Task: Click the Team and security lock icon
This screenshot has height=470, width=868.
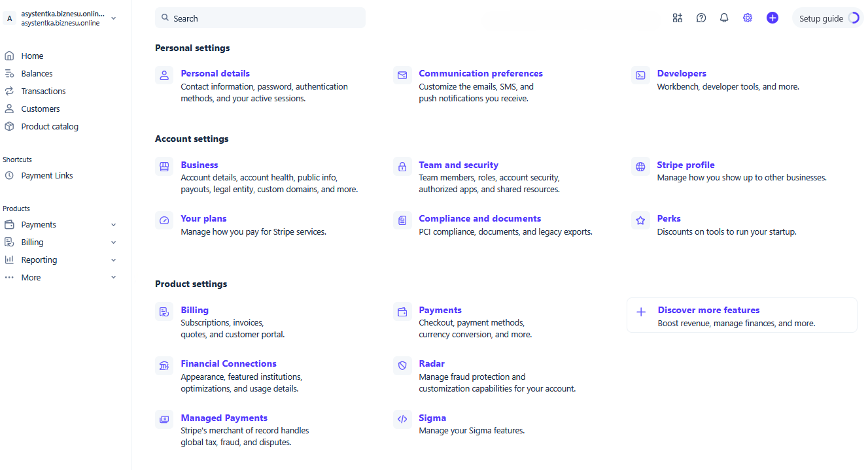Action: point(402,166)
